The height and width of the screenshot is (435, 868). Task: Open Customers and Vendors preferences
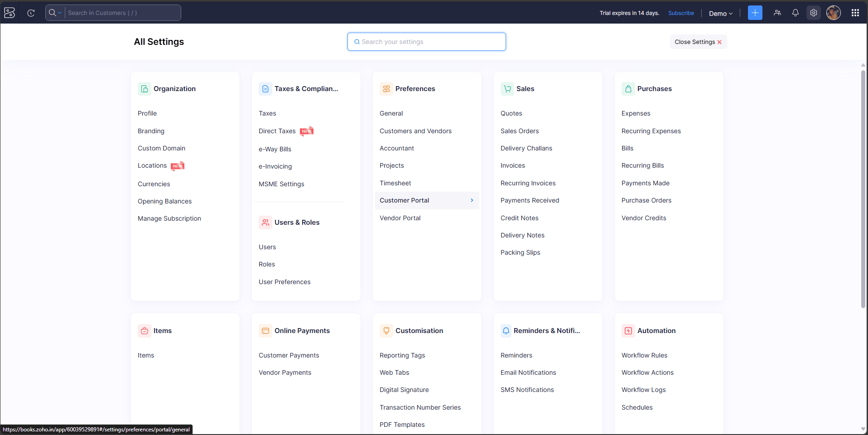pos(415,131)
